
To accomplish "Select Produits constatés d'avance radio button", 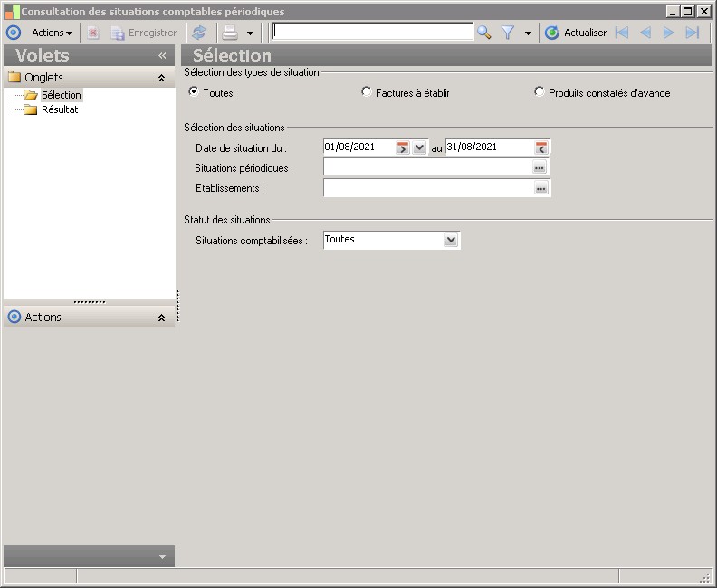I will click(540, 92).
